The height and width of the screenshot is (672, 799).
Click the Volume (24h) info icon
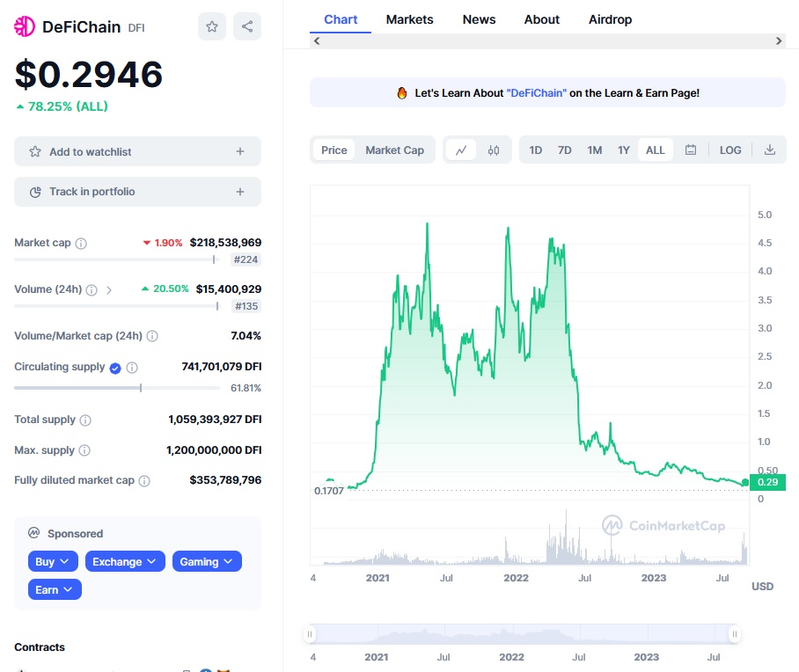(x=92, y=290)
